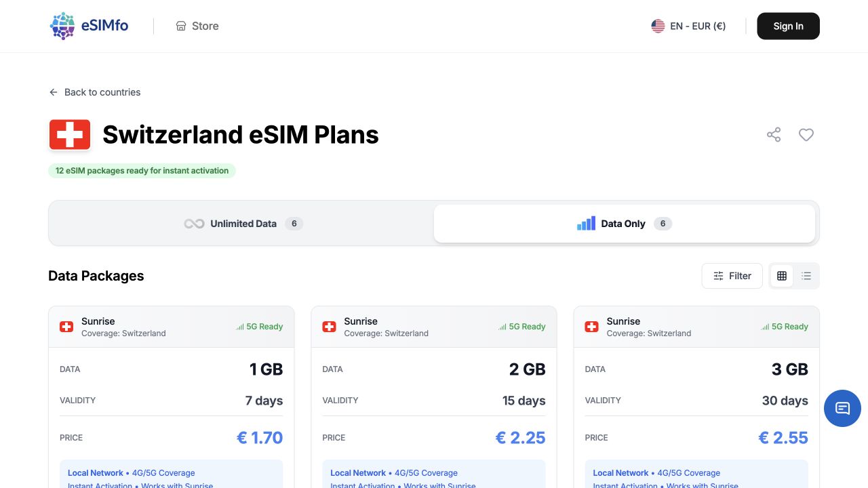This screenshot has height=488, width=868.
Task: Click the 5G Ready badge on 3 GB card
Action: click(x=785, y=327)
